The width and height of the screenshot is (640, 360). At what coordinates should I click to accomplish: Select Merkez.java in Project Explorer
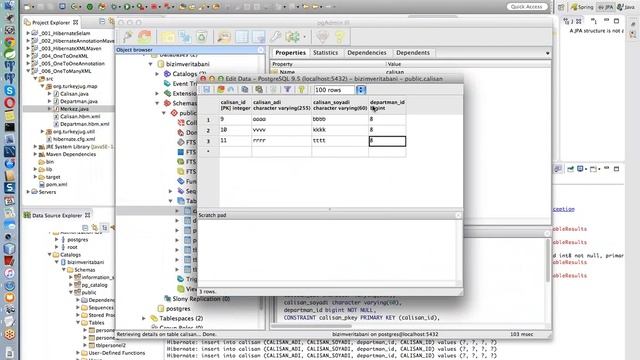74,109
